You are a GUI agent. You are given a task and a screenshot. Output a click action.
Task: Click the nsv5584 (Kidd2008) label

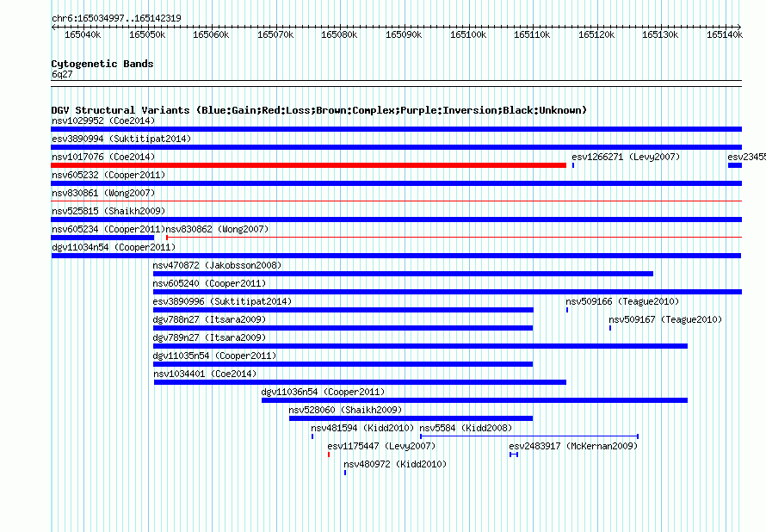click(x=466, y=428)
